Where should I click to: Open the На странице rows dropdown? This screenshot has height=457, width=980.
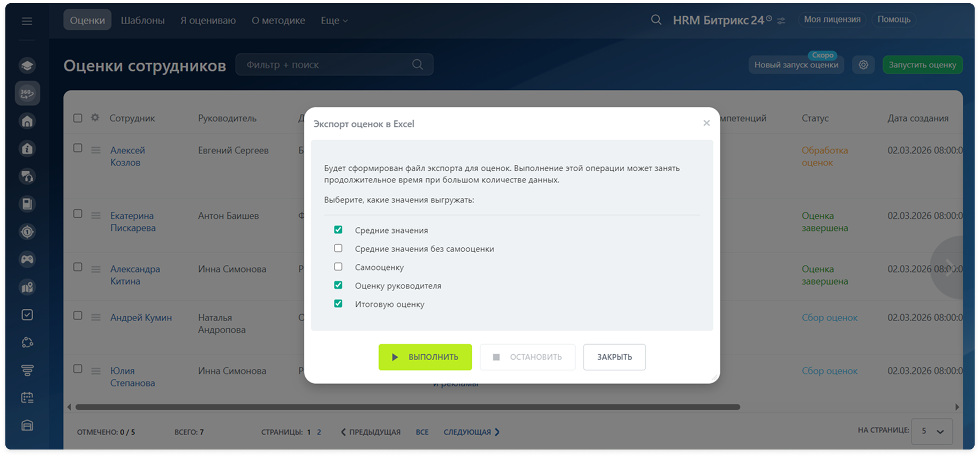point(931,431)
